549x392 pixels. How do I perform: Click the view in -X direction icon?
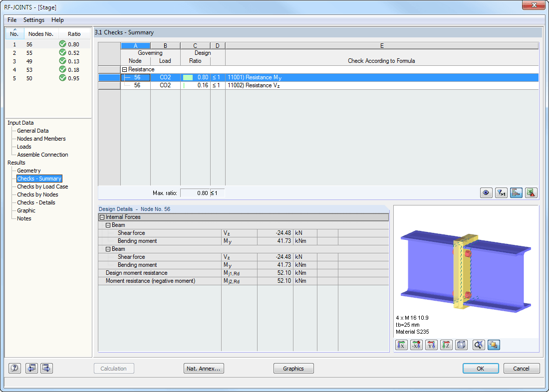point(416,345)
